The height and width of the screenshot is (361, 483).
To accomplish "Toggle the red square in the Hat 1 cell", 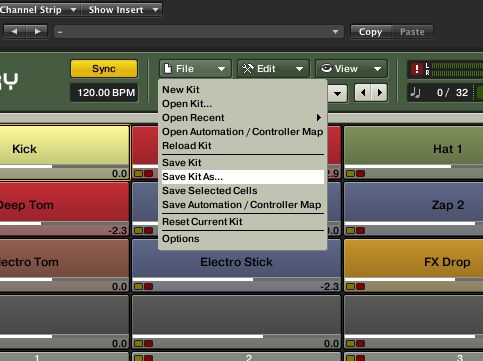I will click(x=360, y=173).
